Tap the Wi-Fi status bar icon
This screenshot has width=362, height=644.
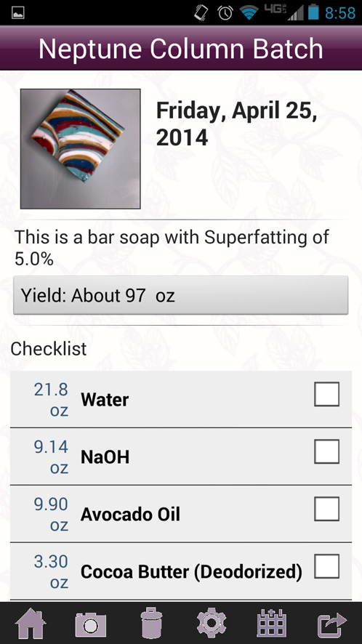pos(249,13)
